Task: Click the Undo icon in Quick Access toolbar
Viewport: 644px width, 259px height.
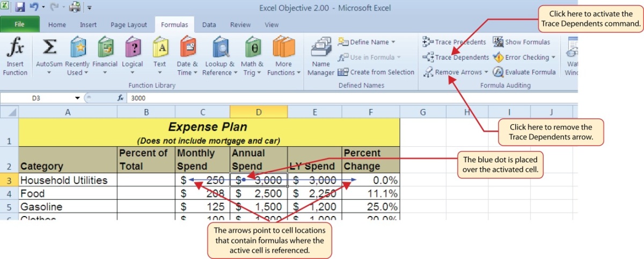Action: (x=33, y=8)
